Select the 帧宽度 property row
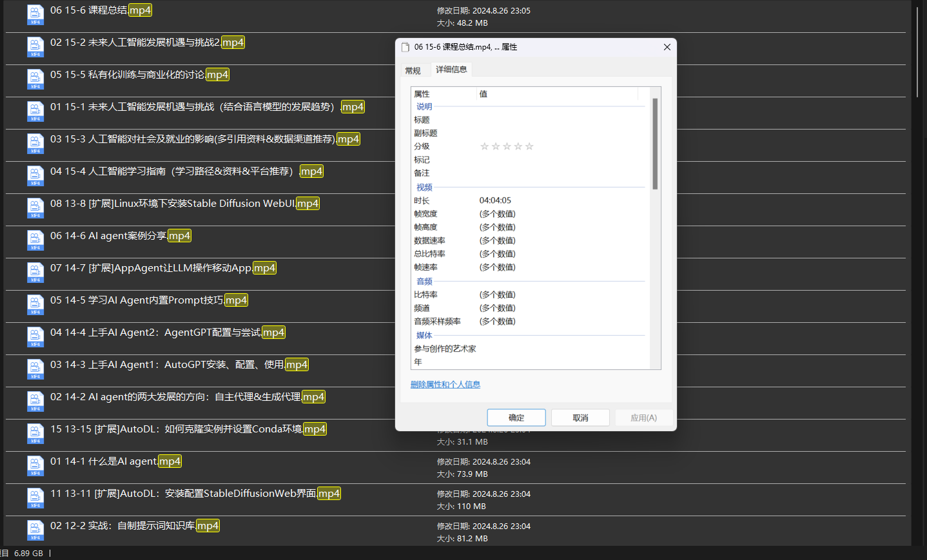Viewport: 927px width, 560px height. (529, 214)
